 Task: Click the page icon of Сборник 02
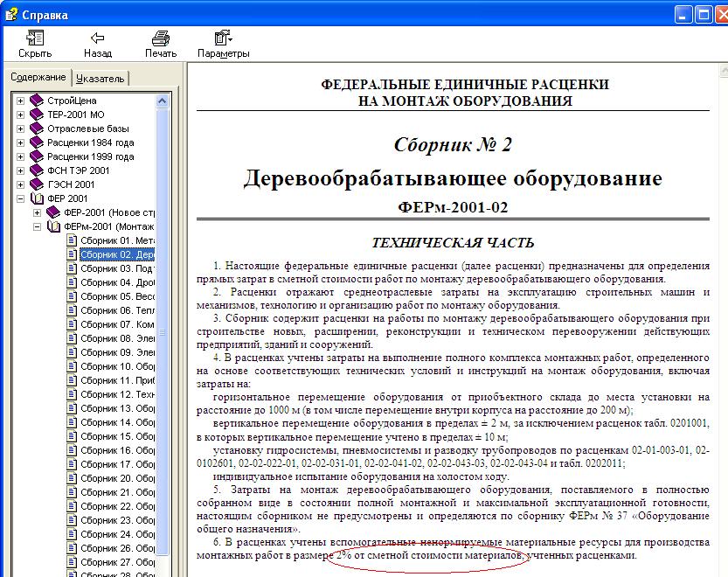click(x=72, y=254)
